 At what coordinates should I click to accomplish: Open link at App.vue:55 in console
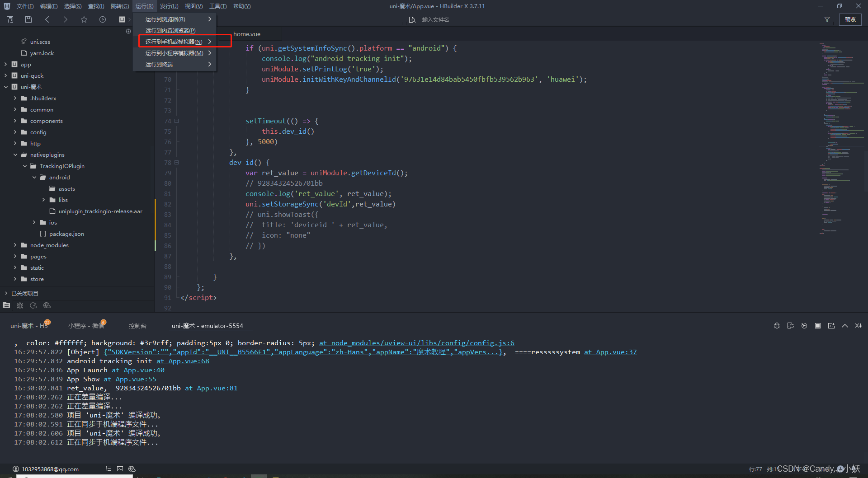pos(130,379)
